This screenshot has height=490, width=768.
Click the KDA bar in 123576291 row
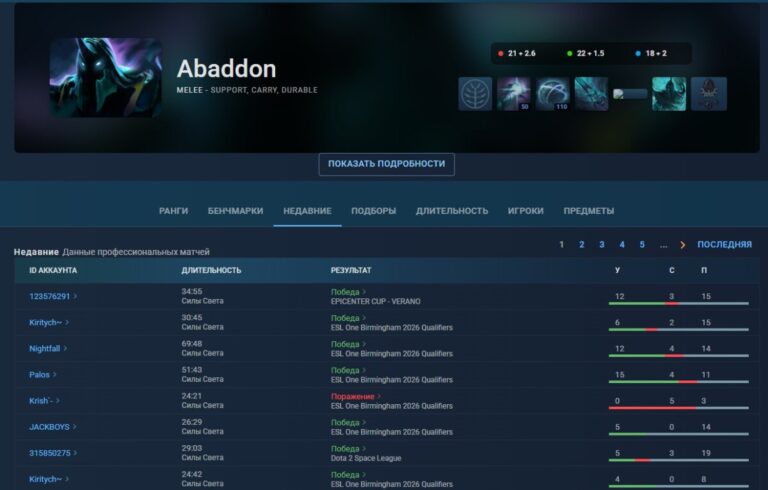pyautogui.click(x=678, y=304)
